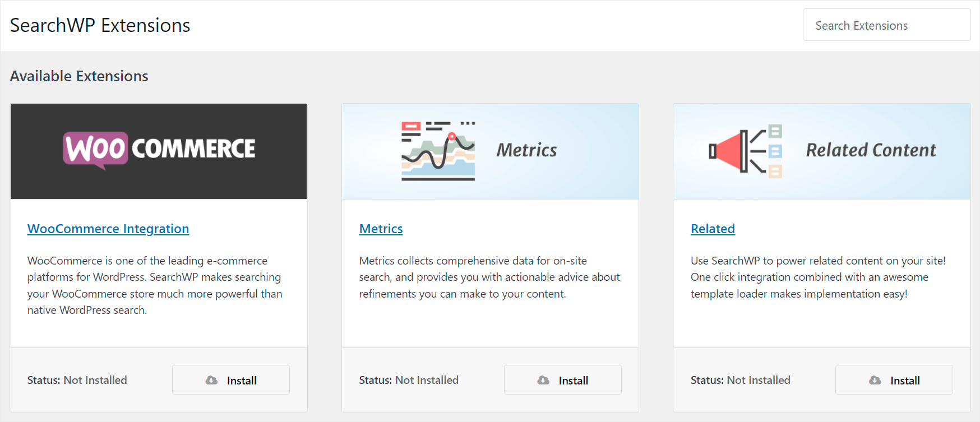Click the WooCommerce description paragraph
Screen dimensions: 980x422
pyautogui.click(x=155, y=285)
